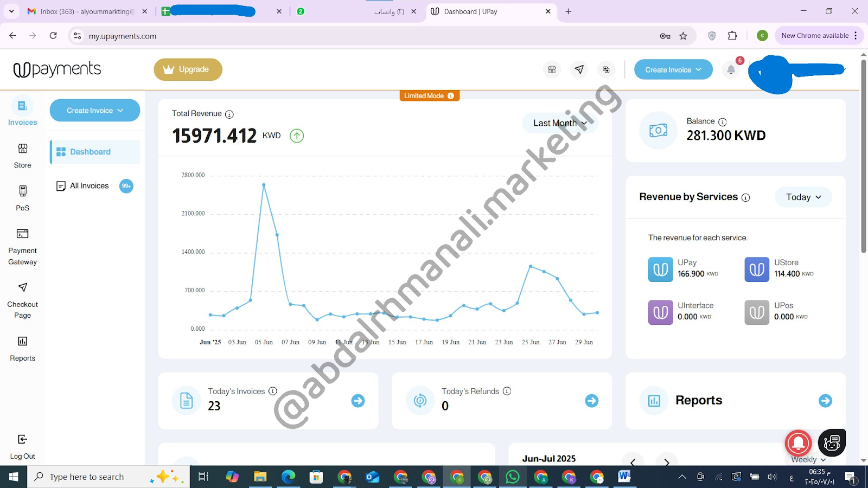The height and width of the screenshot is (488, 868).
Task: Open browser extensions puzzle icon
Action: 732,36
